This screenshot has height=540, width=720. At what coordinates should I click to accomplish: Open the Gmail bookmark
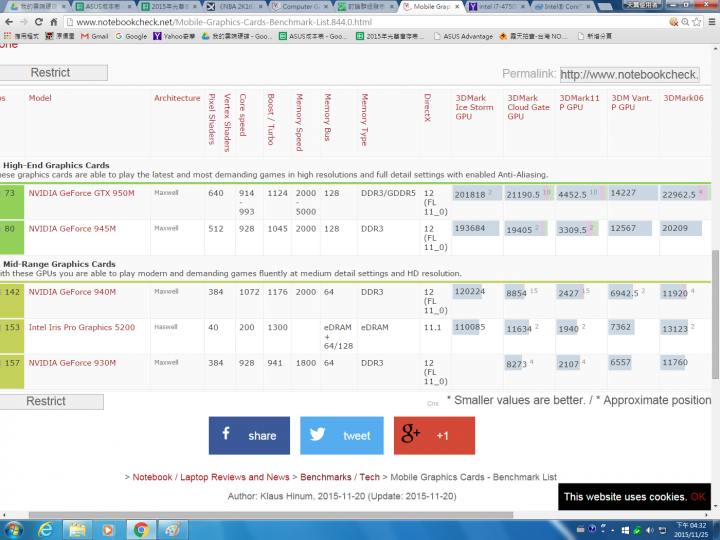click(x=94, y=36)
